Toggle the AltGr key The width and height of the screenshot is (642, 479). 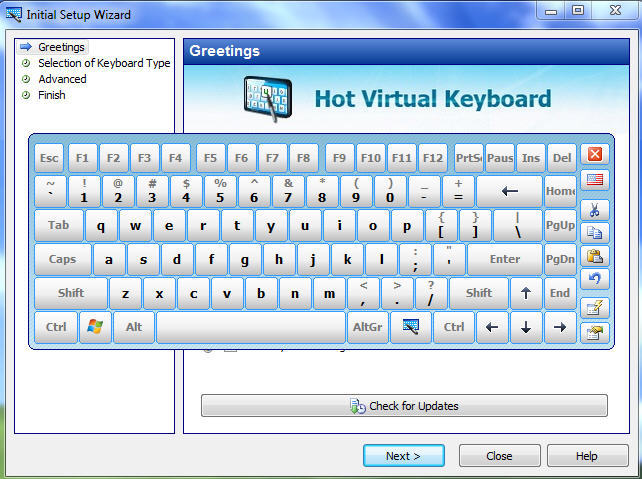pos(368,327)
